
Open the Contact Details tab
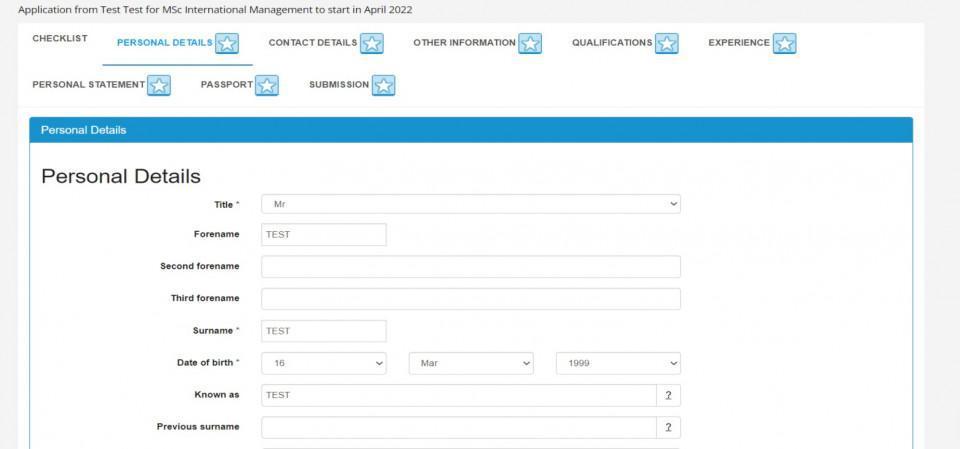point(312,43)
